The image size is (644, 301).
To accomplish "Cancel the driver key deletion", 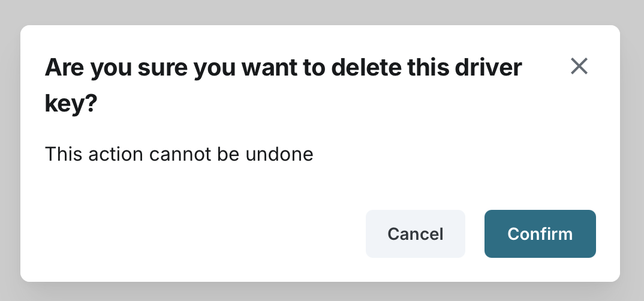I will click(x=415, y=234).
